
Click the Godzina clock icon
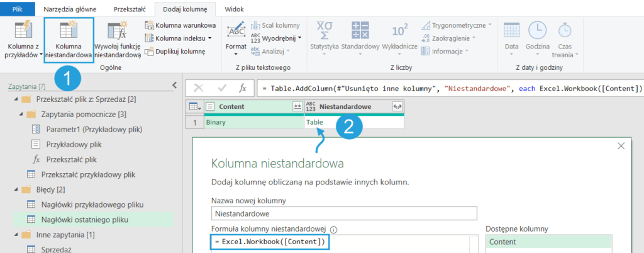537,30
